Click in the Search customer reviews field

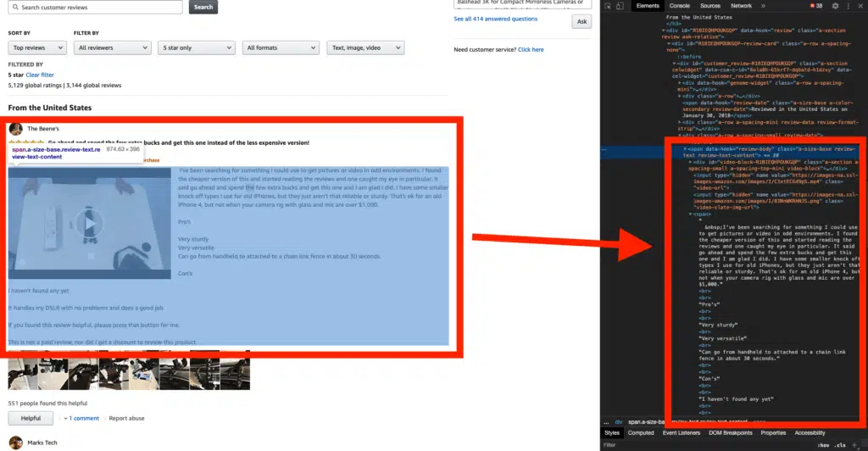coord(95,7)
